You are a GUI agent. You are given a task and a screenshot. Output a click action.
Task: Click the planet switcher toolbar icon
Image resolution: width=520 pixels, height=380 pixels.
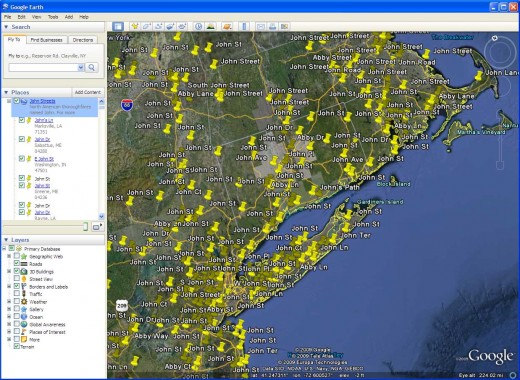[x=227, y=26]
